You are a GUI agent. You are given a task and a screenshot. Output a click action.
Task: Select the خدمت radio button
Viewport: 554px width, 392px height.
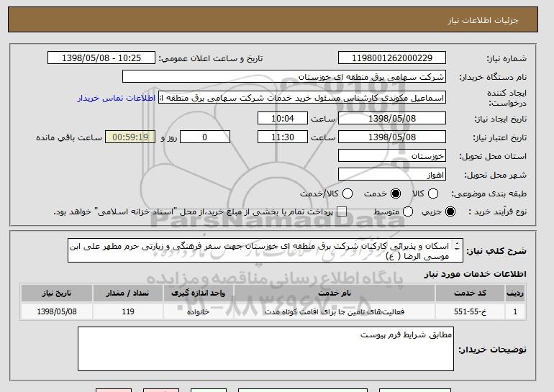pos(394,193)
